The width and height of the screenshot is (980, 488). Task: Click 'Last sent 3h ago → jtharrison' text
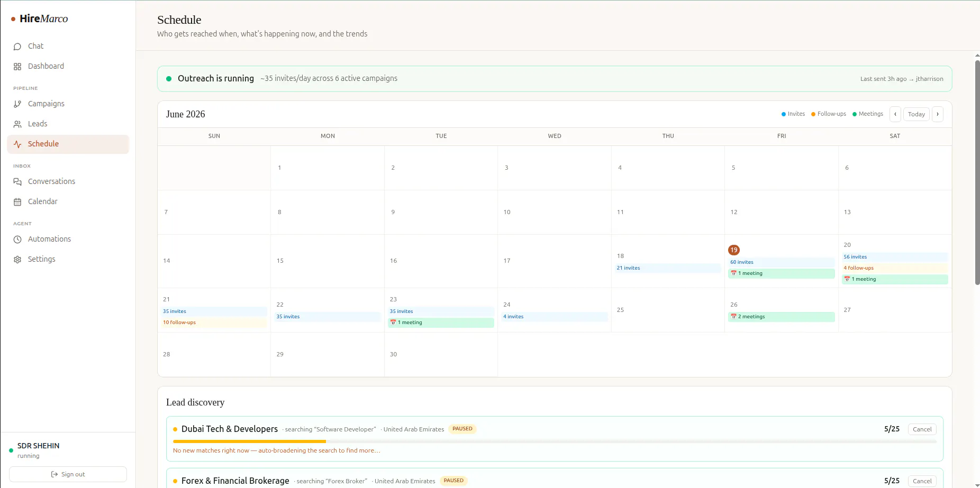902,79
